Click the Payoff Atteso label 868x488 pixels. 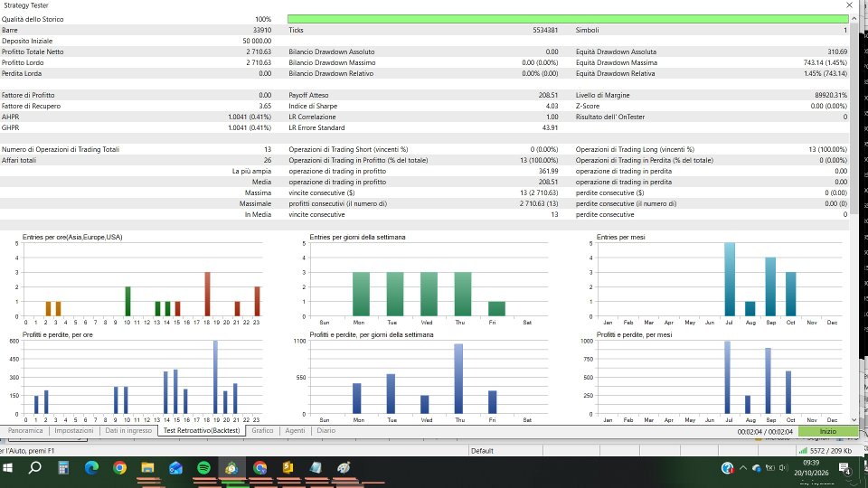(308, 95)
